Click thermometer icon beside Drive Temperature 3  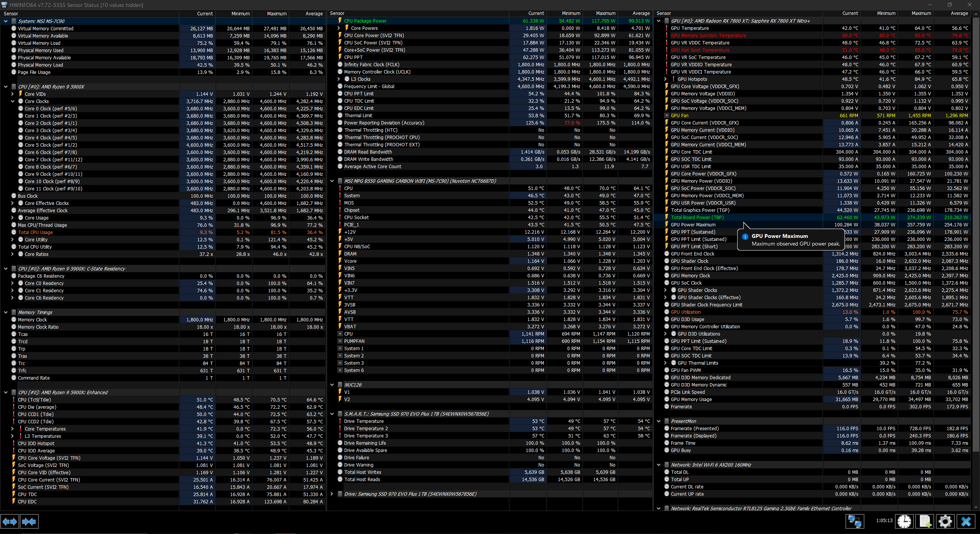(340, 436)
